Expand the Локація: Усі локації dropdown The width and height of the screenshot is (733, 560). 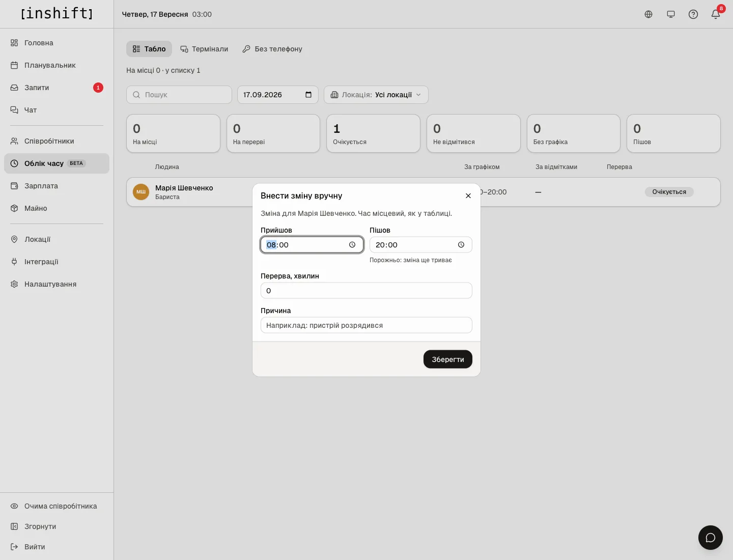tap(376, 95)
